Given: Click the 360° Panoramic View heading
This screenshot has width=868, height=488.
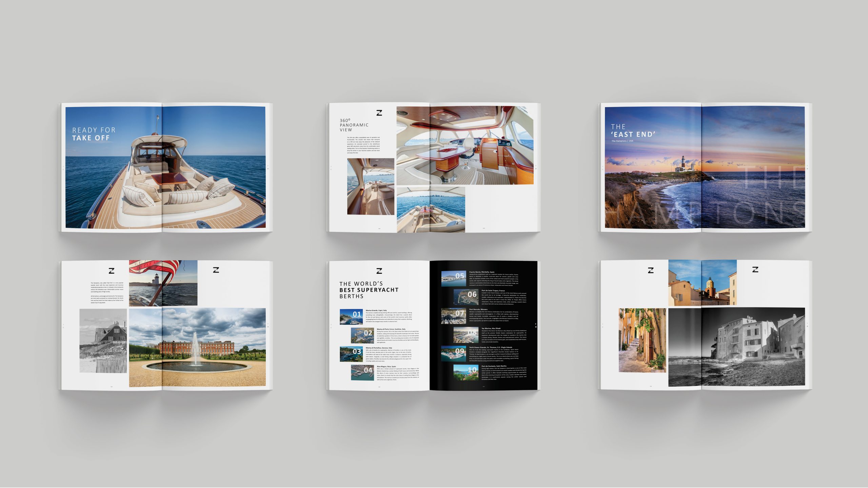Looking at the screenshot, I should (x=354, y=125).
